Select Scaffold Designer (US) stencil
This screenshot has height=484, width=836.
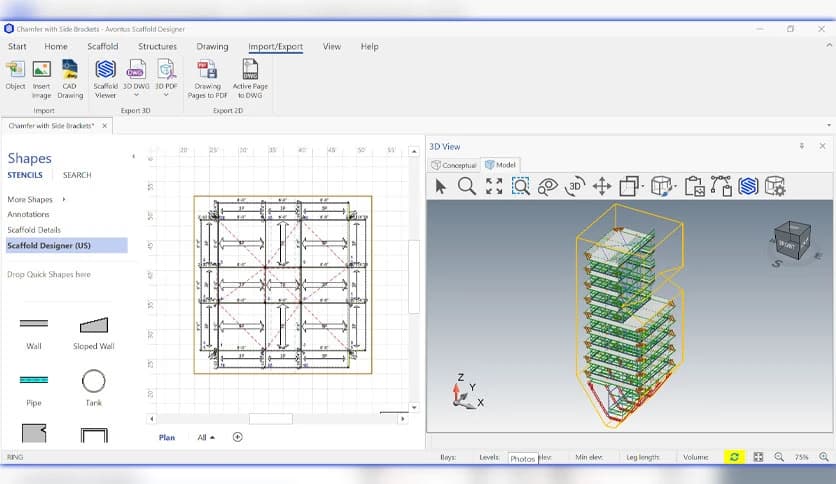tap(67, 245)
